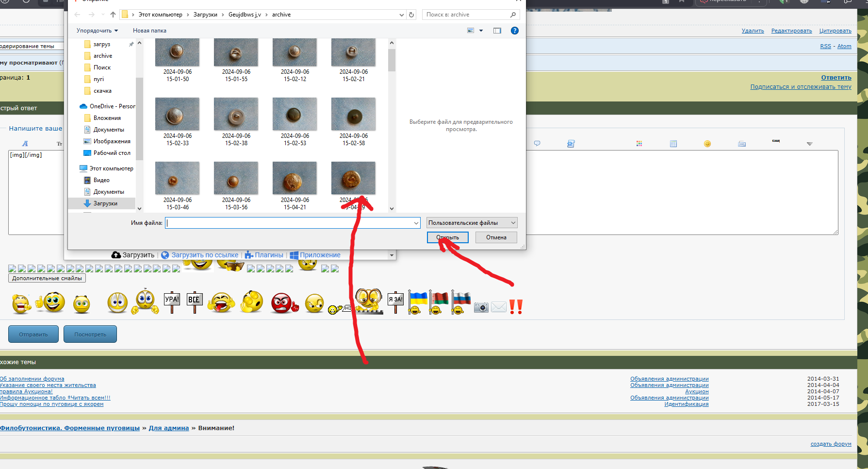Select OneDrive - Personal in the tree
Viewport: 868px width, 469px height.
(107, 106)
